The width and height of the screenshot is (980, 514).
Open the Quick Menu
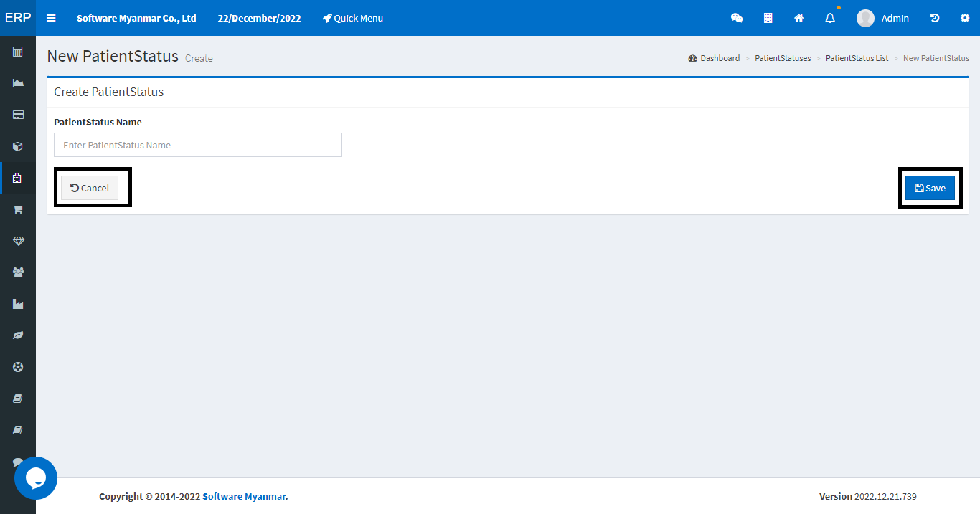coord(353,18)
